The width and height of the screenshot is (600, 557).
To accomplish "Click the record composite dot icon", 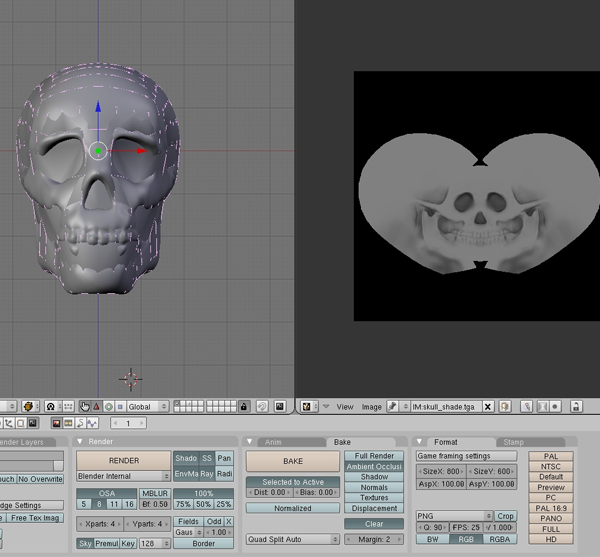I will pyautogui.click(x=555, y=406).
